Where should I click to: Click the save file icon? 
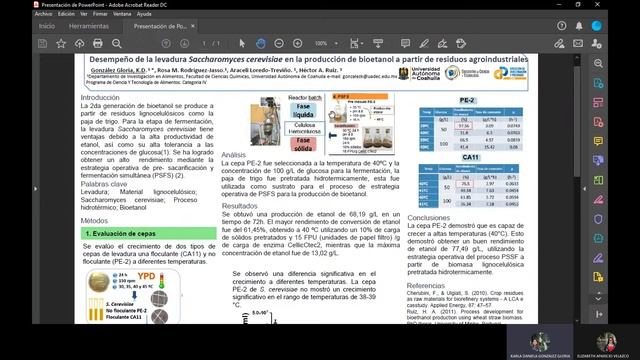[x=42, y=43]
